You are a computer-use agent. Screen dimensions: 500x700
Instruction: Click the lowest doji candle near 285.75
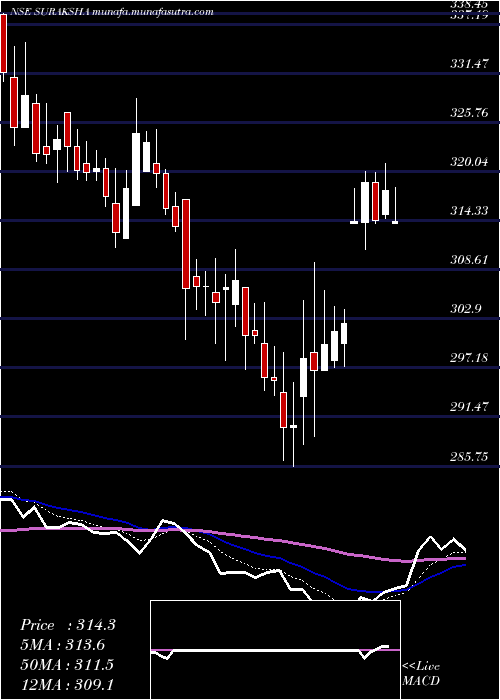click(293, 425)
